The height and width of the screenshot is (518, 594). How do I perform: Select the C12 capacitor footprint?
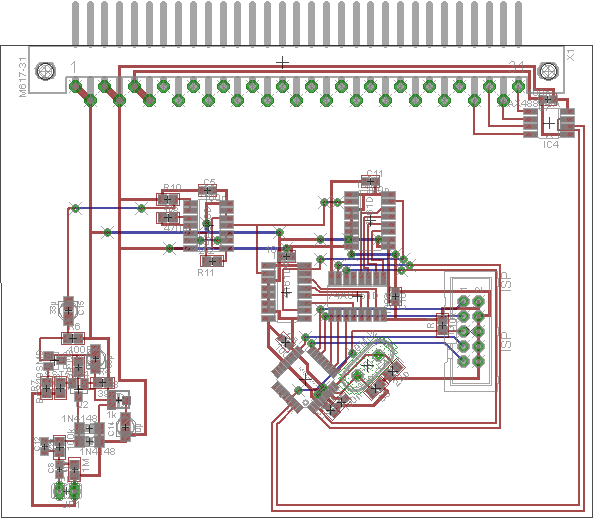[45, 447]
